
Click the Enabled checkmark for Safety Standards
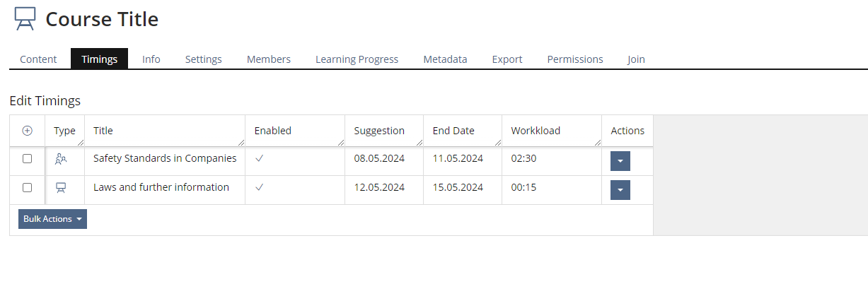(x=259, y=159)
